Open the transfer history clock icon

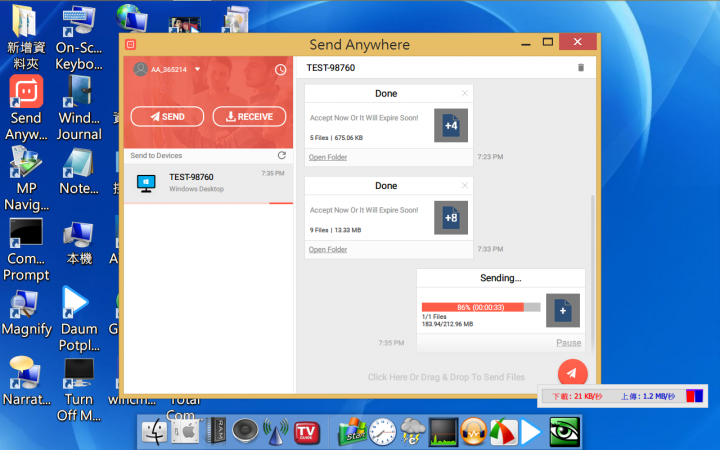point(281,70)
